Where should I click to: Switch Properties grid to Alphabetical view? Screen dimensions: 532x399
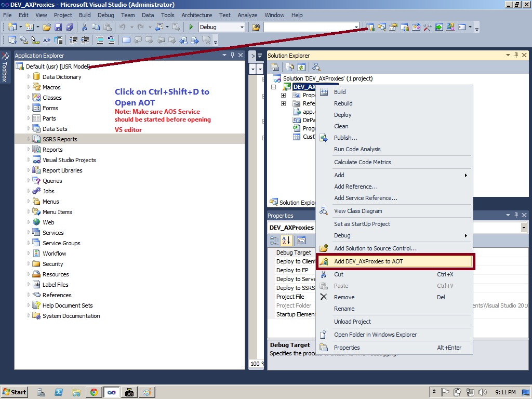tap(286, 241)
